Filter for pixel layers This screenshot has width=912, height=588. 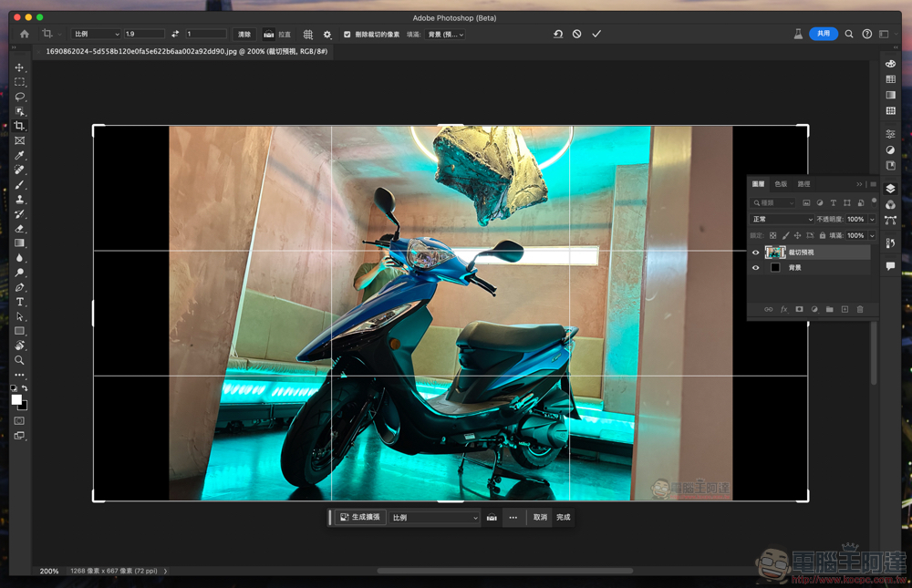pyautogui.click(x=806, y=202)
